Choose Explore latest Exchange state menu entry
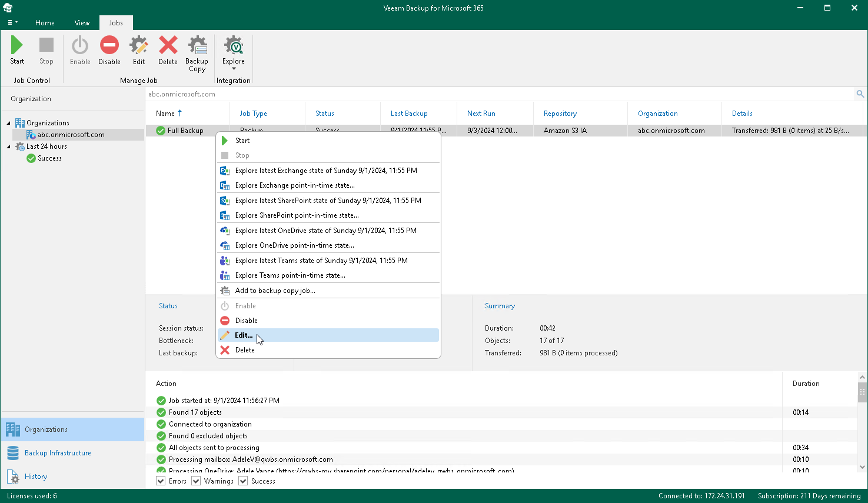The image size is (868, 503). (328, 171)
